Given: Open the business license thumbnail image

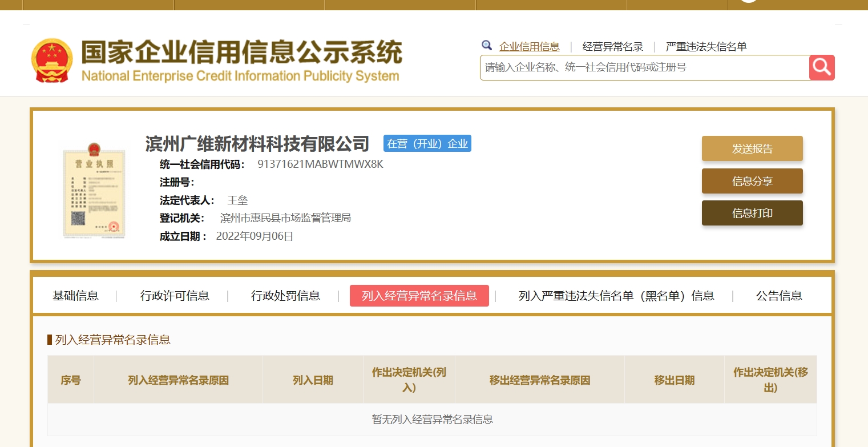Looking at the screenshot, I should (x=94, y=191).
